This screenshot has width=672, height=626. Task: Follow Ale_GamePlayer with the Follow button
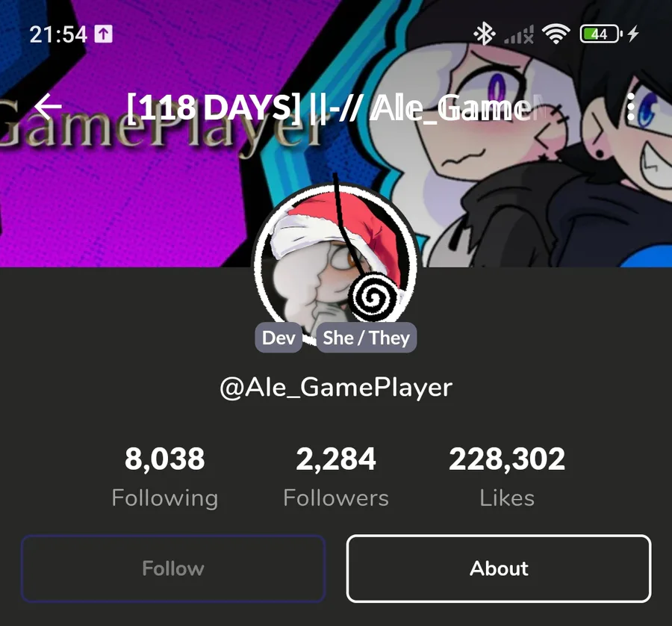[x=173, y=568]
